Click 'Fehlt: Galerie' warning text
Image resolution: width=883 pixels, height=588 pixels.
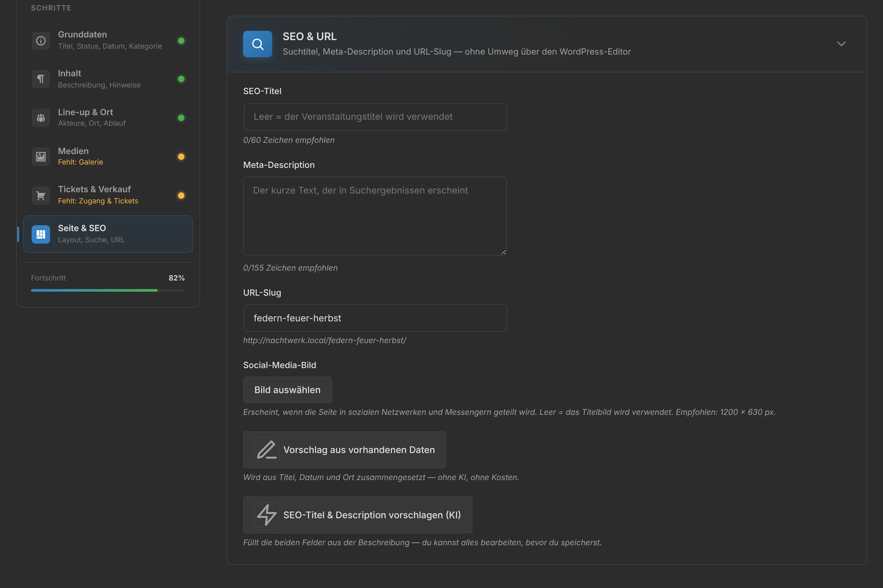coord(81,162)
